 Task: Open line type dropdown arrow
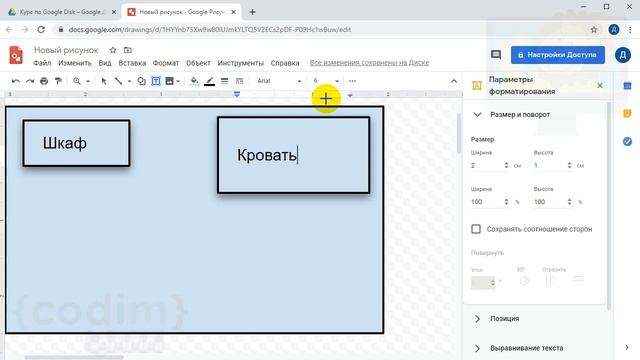point(129,81)
